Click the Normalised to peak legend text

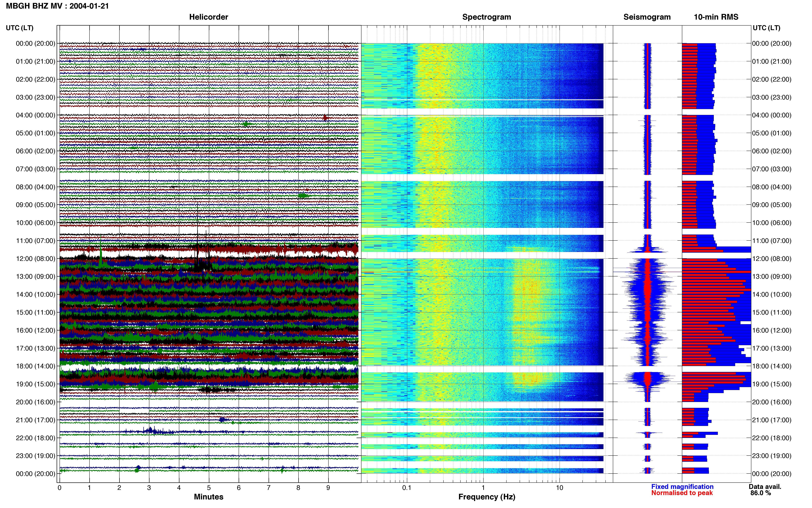click(682, 493)
